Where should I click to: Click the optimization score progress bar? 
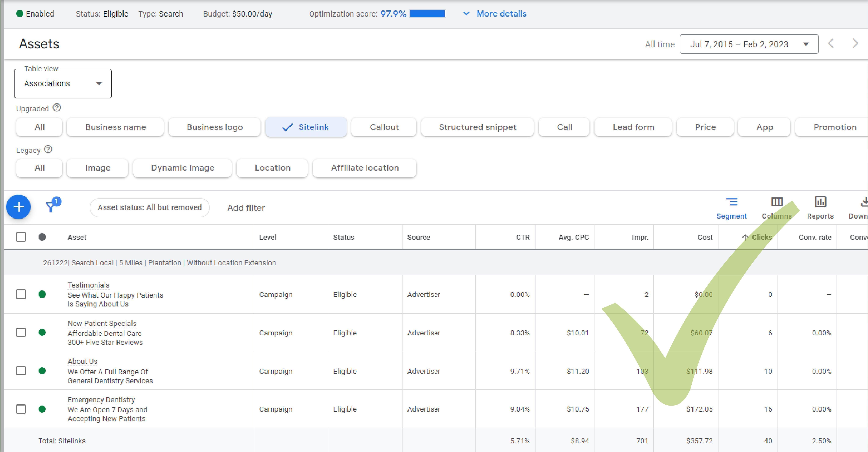coord(427,14)
